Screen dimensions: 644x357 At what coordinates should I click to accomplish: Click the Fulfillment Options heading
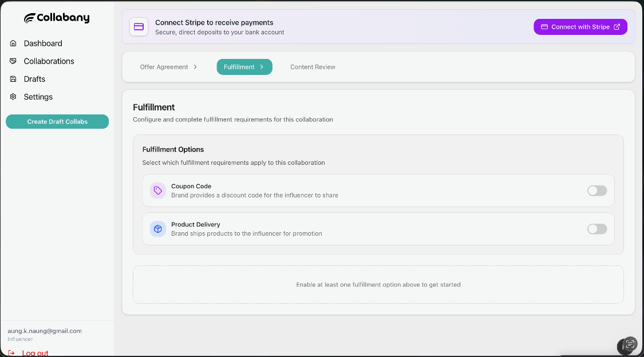(x=173, y=149)
